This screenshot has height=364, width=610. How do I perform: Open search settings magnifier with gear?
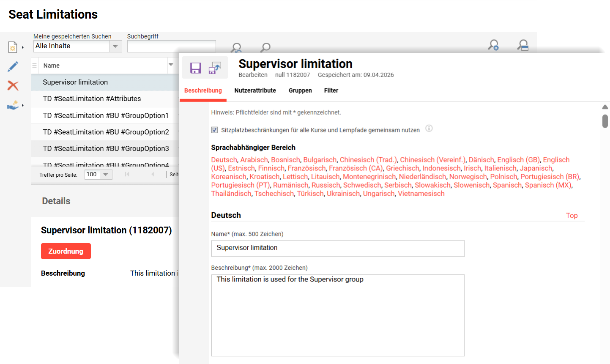pos(493,45)
